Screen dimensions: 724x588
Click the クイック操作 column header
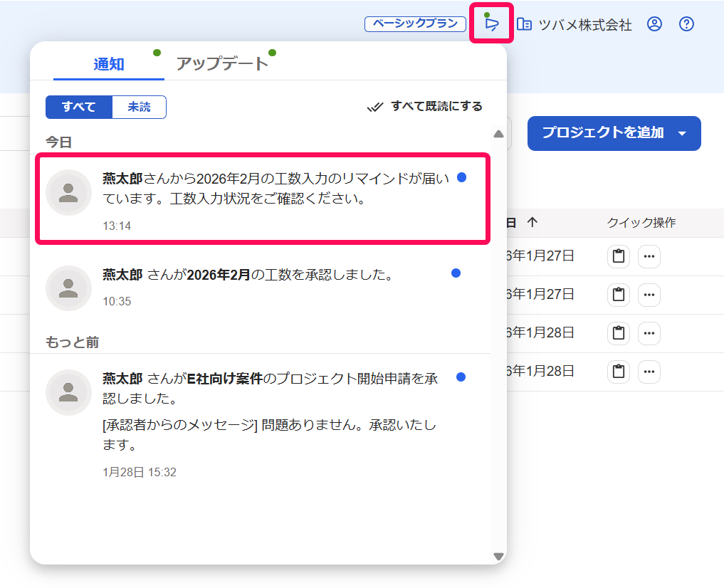641,223
